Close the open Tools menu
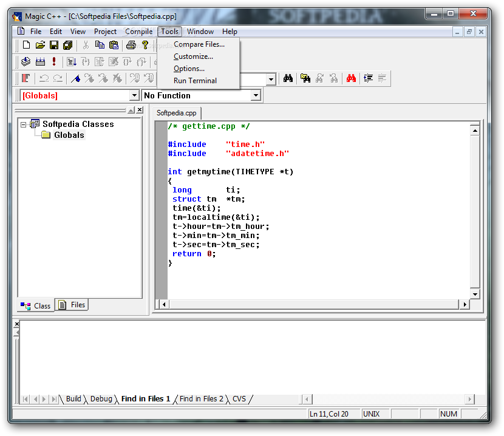Viewport: 504px width, 436px height. click(169, 32)
